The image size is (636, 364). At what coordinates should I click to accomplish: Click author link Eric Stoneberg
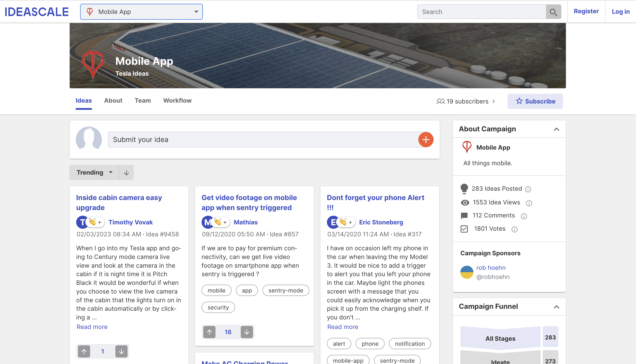pyautogui.click(x=381, y=222)
